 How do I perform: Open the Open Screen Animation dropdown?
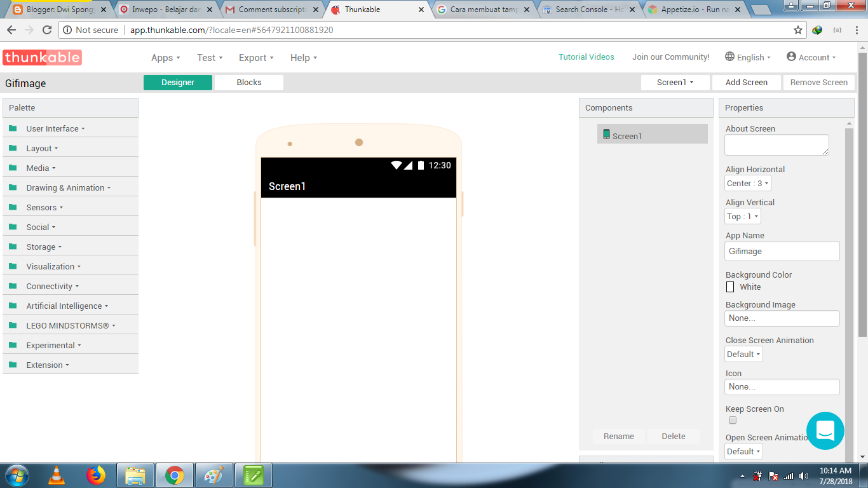click(x=743, y=451)
